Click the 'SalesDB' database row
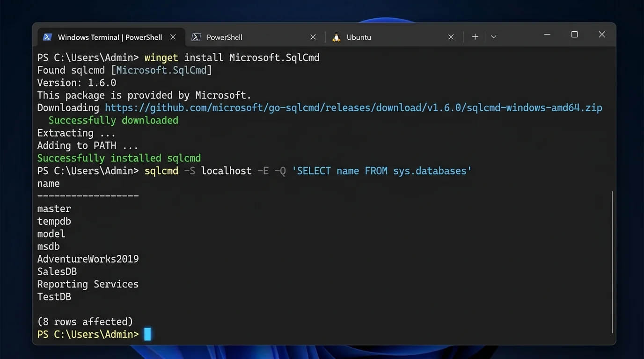Image resolution: width=644 pixels, height=359 pixels. coord(57,272)
